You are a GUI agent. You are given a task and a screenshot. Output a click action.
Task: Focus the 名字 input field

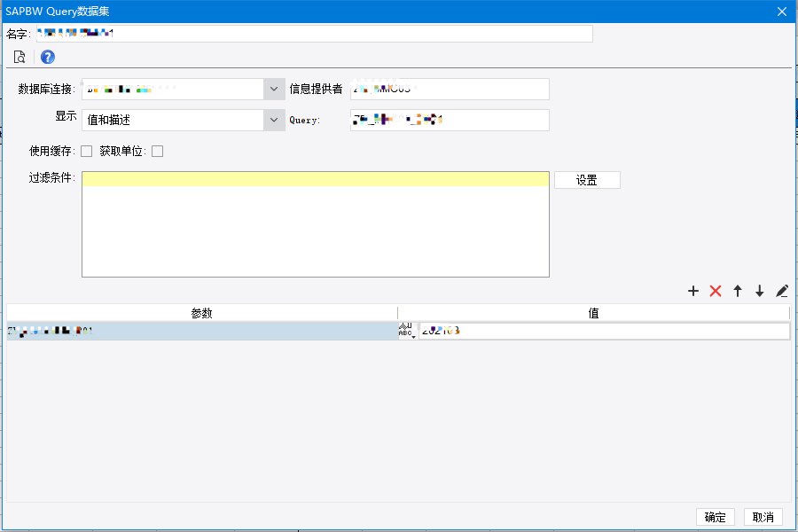pos(315,34)
